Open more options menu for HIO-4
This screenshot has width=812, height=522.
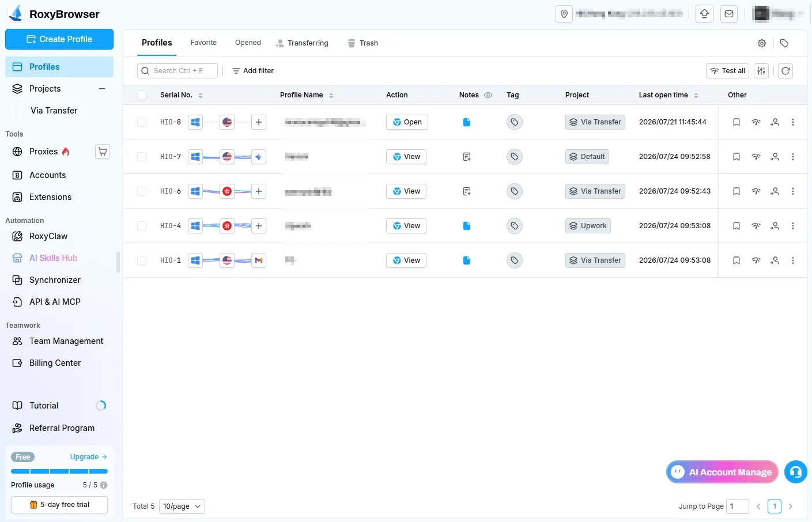pyautogui.click(x=793, y=226)
